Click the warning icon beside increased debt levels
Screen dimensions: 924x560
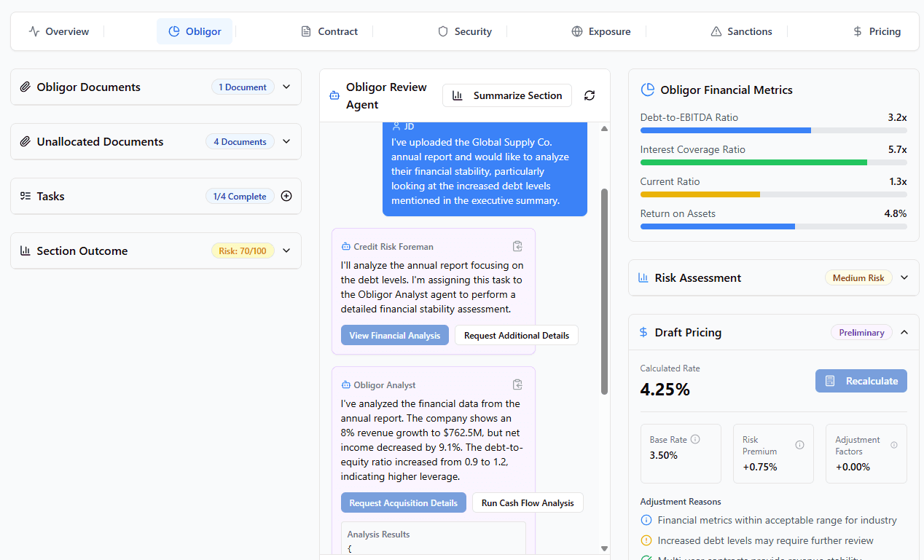point(646,540)
